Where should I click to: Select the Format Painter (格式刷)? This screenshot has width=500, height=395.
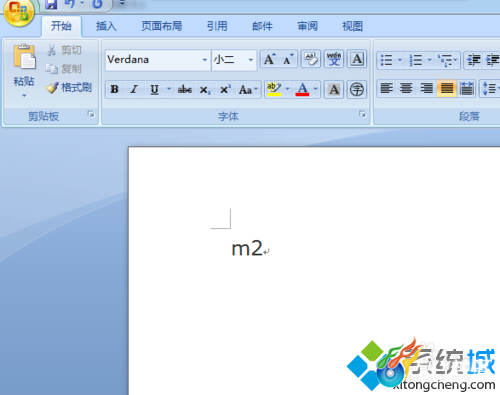[69, 88]
